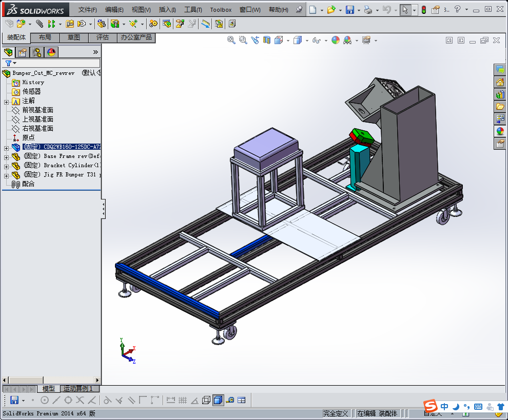
Task: Click the Rebuild traffic light icon
Action: click(423, 10)
